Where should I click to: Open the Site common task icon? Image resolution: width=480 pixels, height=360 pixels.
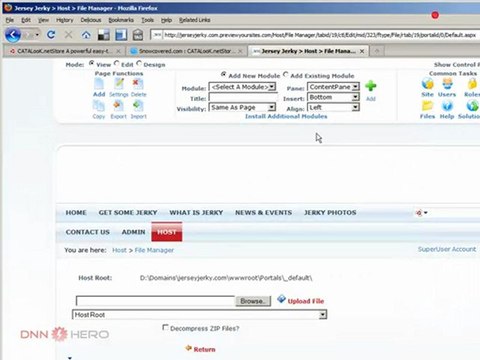427,83
